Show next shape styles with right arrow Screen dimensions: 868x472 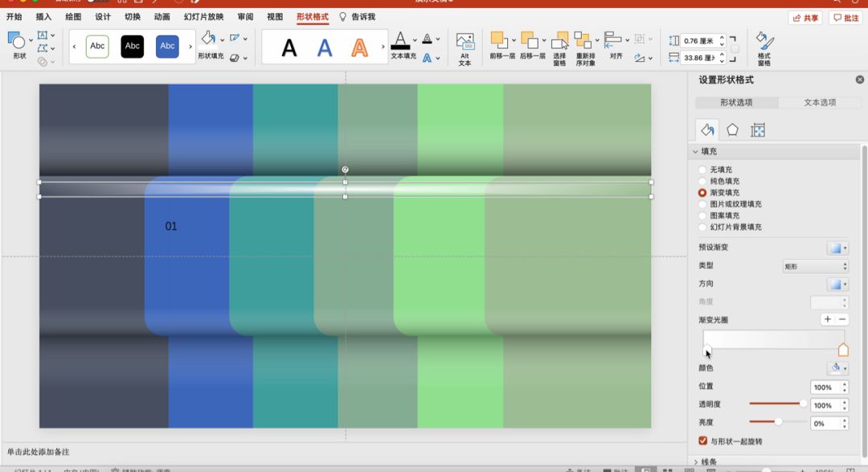pos(190,47)
